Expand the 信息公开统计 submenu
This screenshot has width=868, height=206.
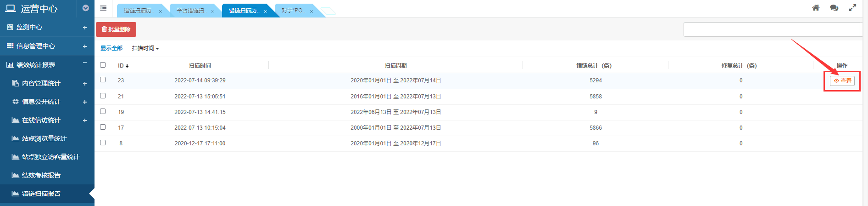pos(84,102)
